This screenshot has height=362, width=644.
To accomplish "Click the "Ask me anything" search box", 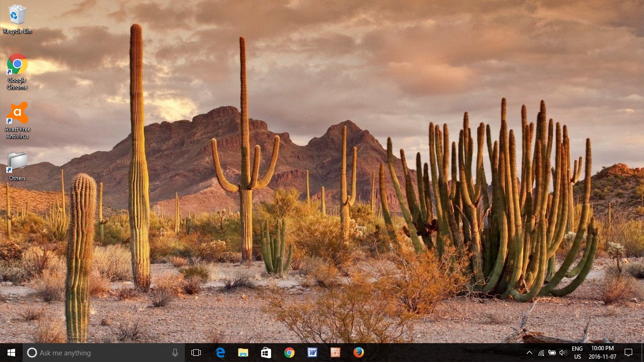I will coord(94,353).
